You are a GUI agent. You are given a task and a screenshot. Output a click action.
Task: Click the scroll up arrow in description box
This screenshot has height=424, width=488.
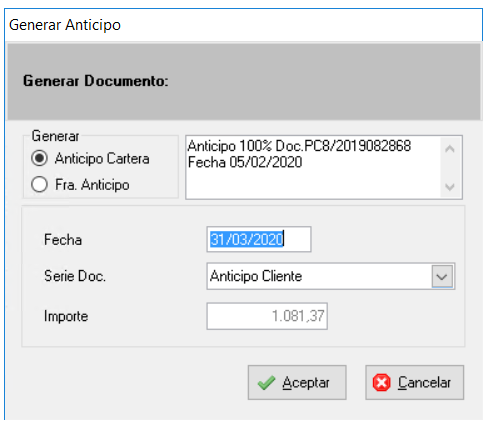tap(450, 148)
